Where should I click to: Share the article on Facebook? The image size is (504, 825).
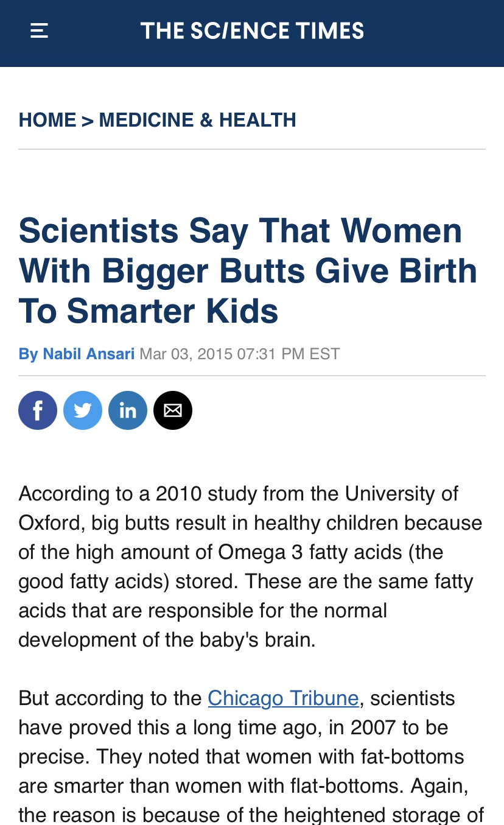tap(38, 410)
